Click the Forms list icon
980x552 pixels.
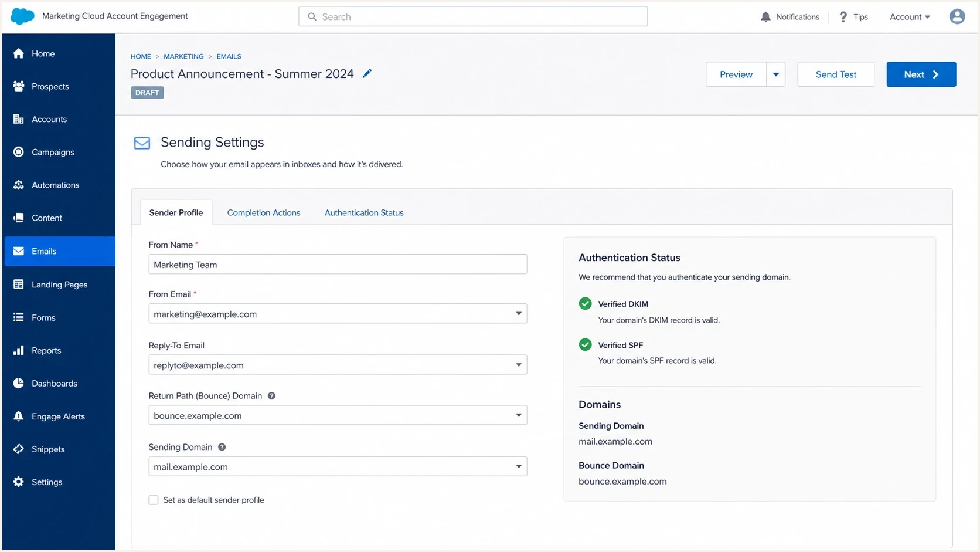19,317
